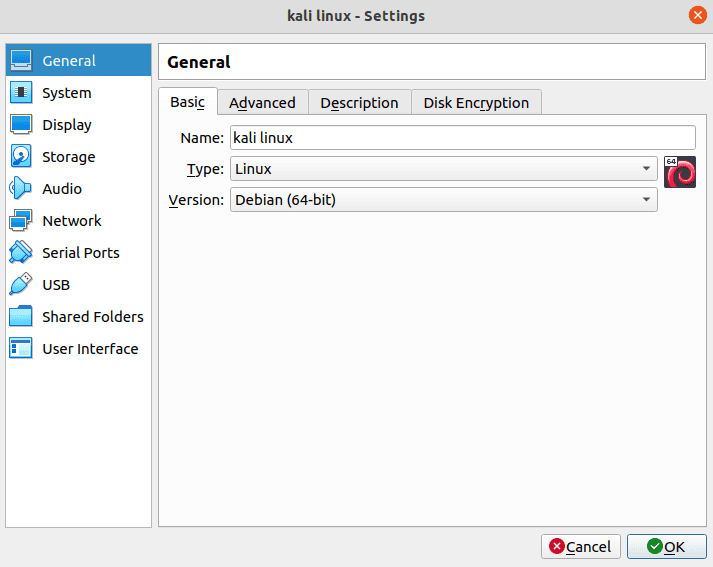Open the Description tab
713x567 pixels.
359,103
